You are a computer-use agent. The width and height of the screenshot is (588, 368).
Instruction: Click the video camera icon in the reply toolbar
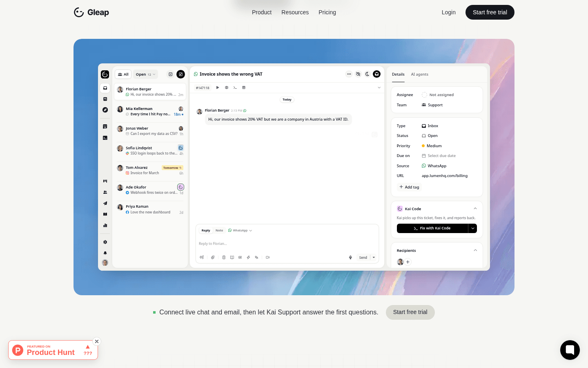pos(267,258)
